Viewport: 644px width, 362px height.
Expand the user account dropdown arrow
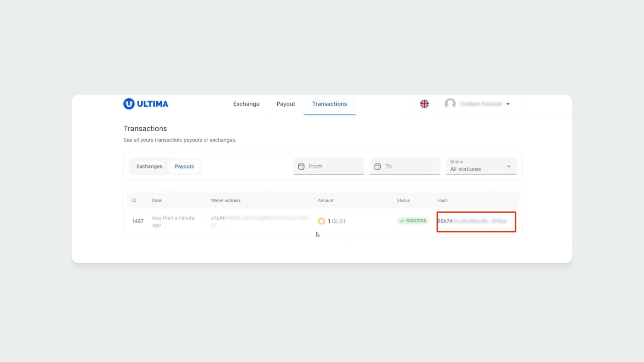(508, 104)
